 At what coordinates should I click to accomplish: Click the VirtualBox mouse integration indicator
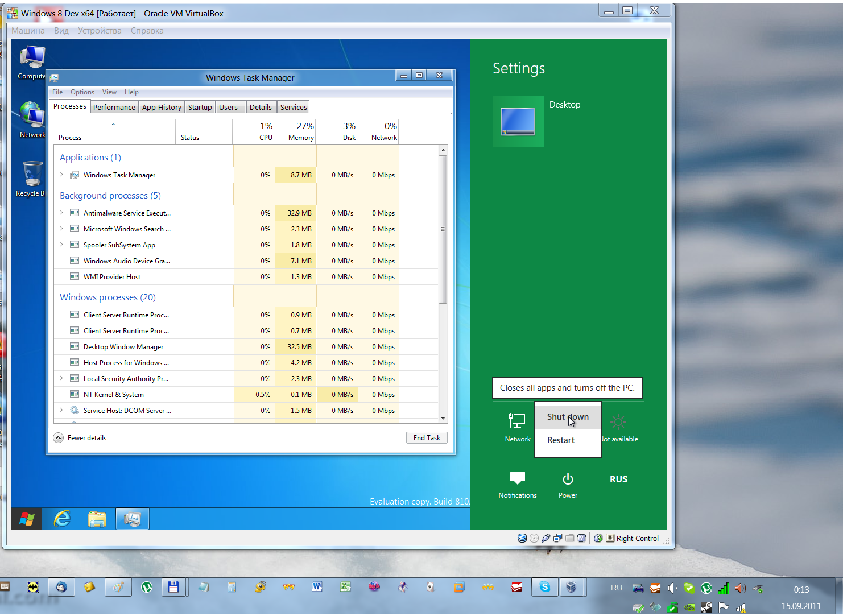(598, 538)
